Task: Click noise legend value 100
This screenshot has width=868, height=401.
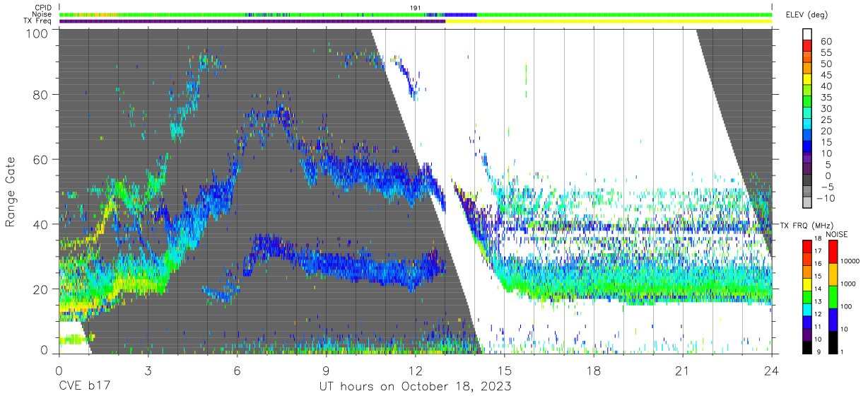Action: pos(845,307)
